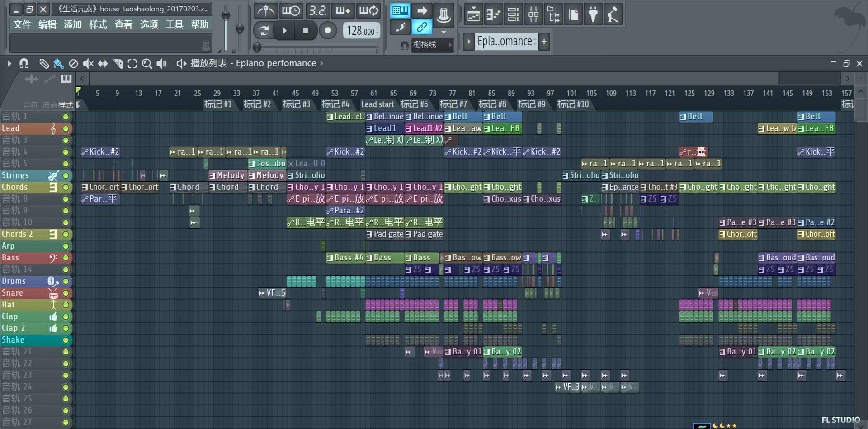Click the arrow left of pattern selector
Image resolution: width=868 pixels, height=429 pixels.
click(x=468, y=41)
